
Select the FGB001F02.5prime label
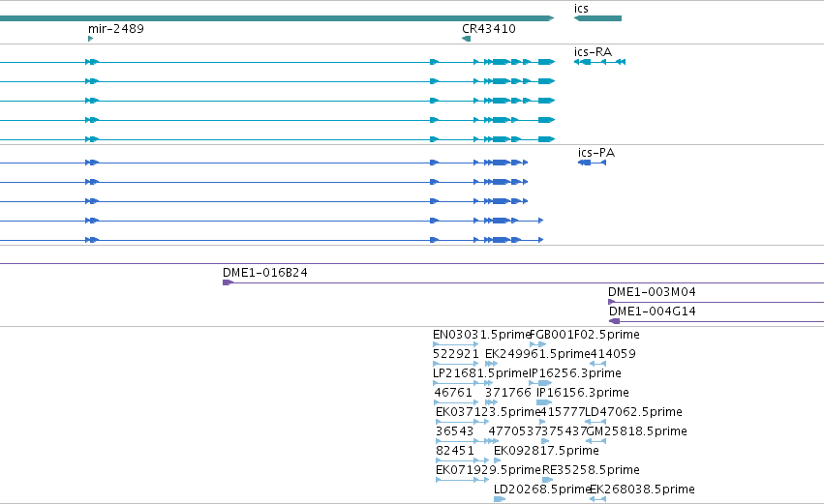[585, 335]
